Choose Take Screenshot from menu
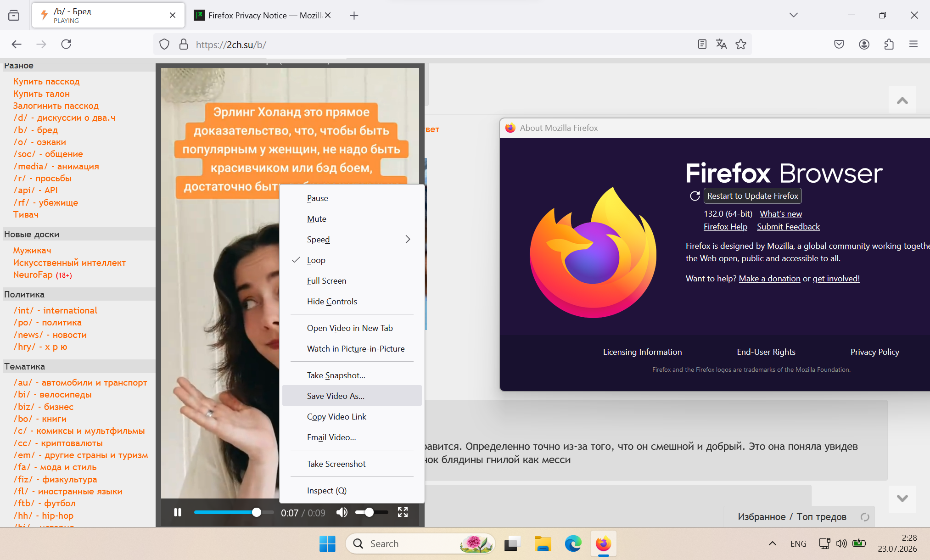 [x=352, y=464]
